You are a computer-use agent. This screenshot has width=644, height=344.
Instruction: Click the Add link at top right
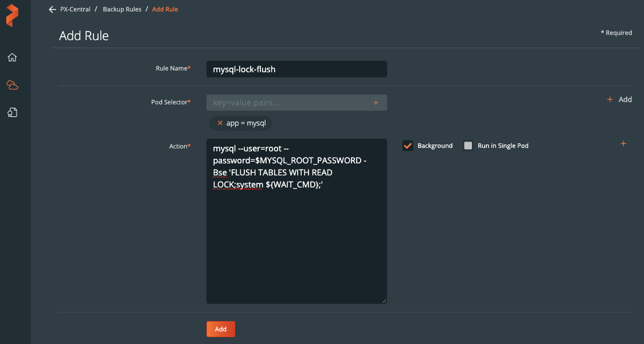[620, 99]
